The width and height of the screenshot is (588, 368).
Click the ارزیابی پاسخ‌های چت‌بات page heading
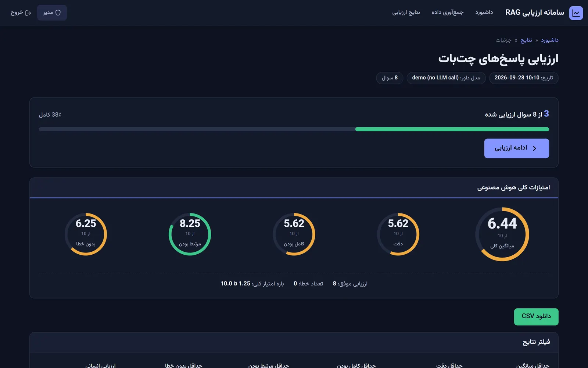[498, 59]
